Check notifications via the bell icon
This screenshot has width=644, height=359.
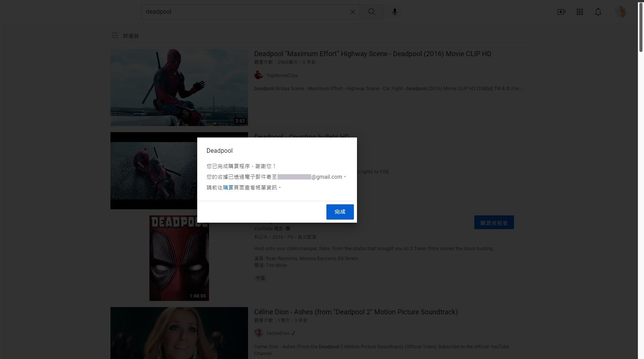[x=598, y=12]
